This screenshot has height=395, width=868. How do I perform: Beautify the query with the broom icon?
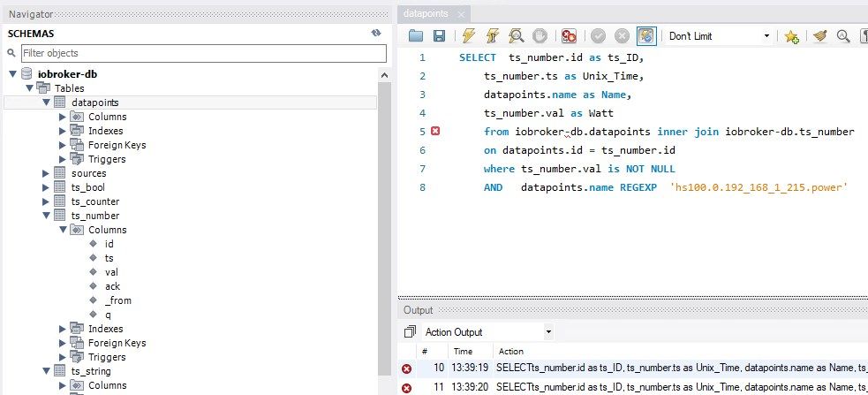pos(819,36)
